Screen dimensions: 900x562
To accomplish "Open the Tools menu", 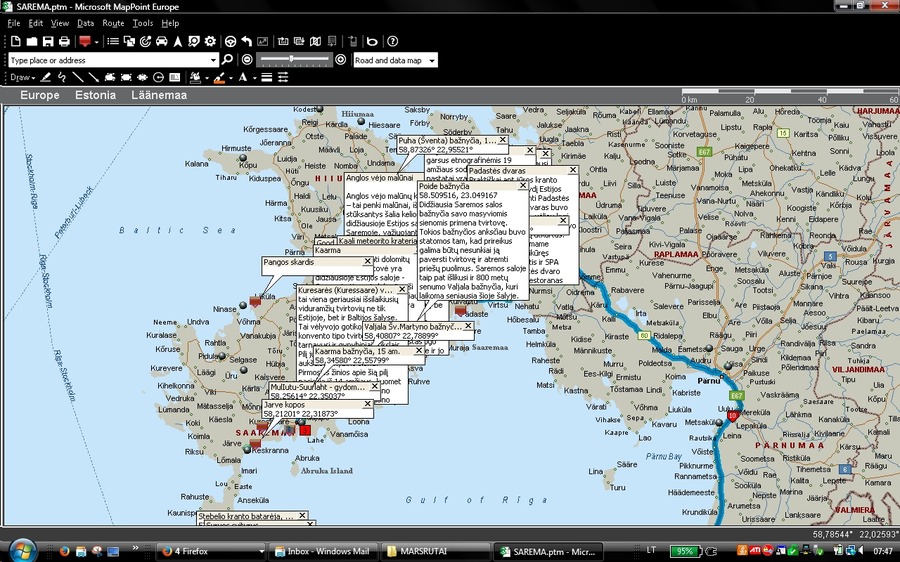I will tap(143, 23).
